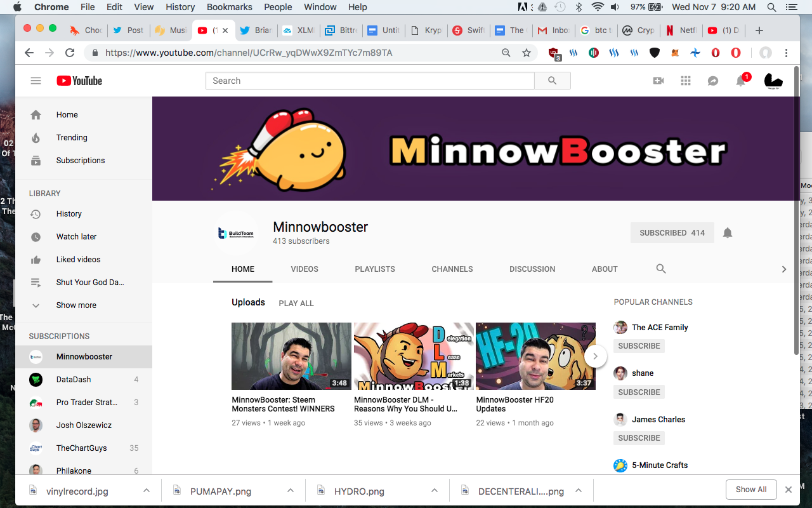This screenshot has height=508, width=812.
Task: Click Show All downloads button
Action: 751,490
